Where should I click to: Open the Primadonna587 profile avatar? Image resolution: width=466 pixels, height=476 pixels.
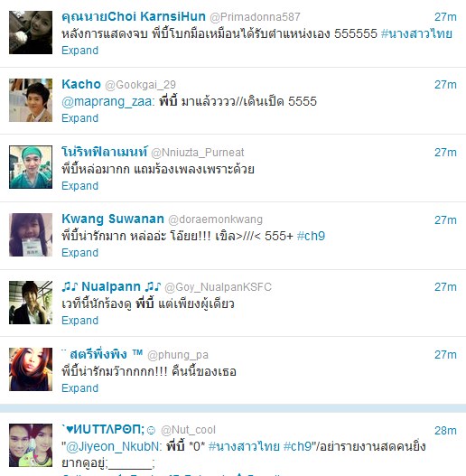pyautogui.click(x=31, y=33)
